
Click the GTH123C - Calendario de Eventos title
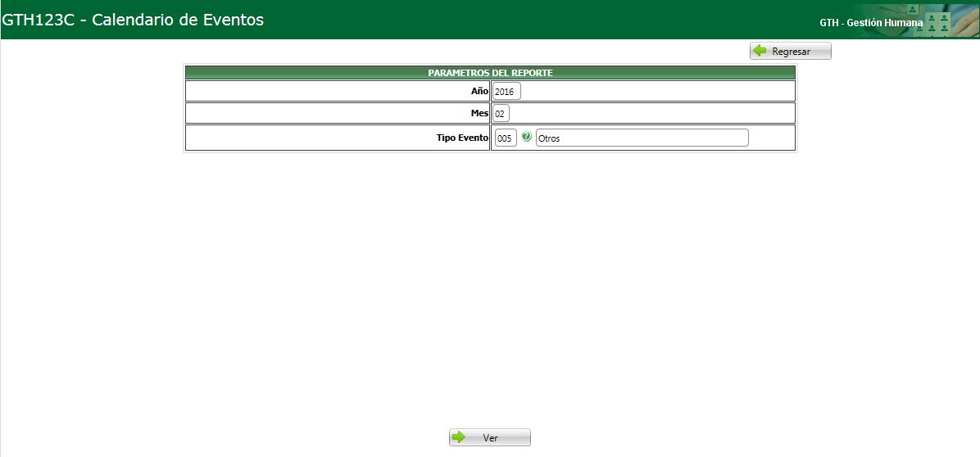tap(133, 20)
